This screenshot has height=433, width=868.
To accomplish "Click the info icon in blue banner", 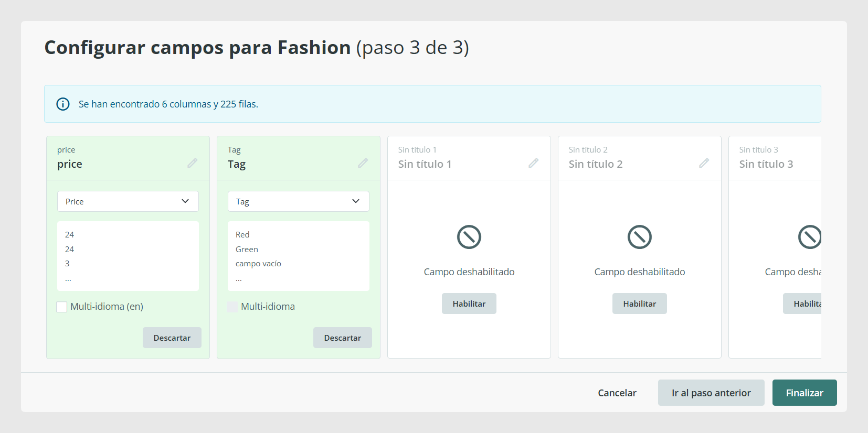I will (63, 104).
